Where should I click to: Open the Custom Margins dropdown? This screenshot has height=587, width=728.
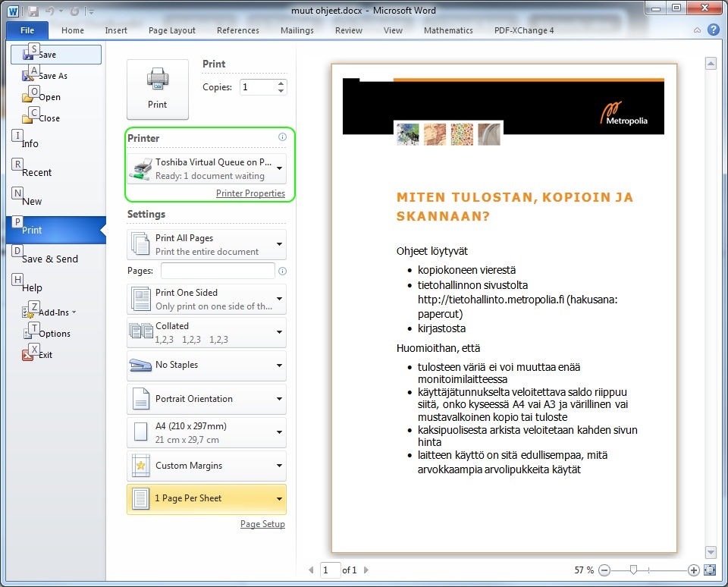click(206, 466)
